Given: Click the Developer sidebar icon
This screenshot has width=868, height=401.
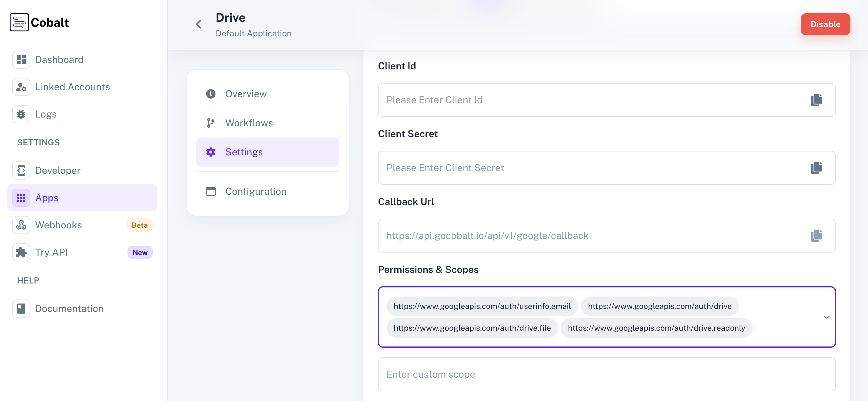Looking at the screenshot, I should click(x=21, y=170).
